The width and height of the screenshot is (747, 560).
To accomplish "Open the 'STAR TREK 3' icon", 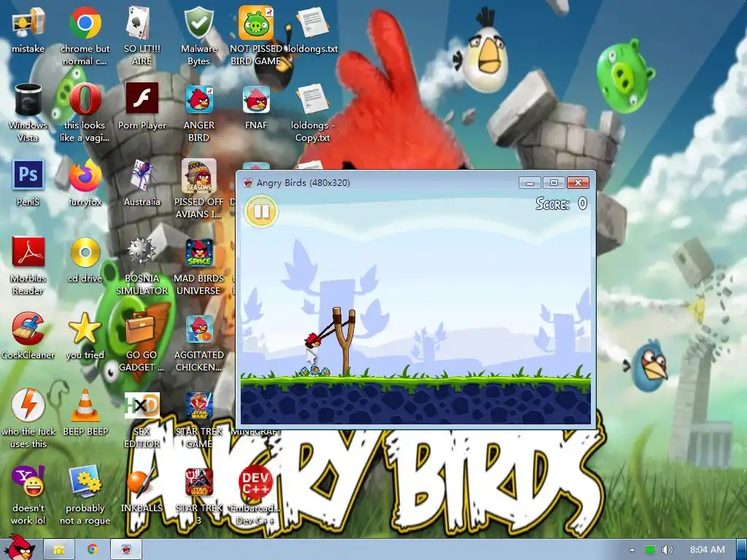I will click(x=198, y=481).
